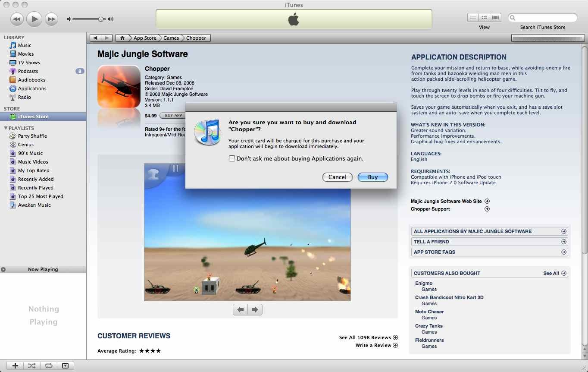Open the iTunes Store home icon
The width and height of the screenshot is (588, 372).
pos(122,38)
